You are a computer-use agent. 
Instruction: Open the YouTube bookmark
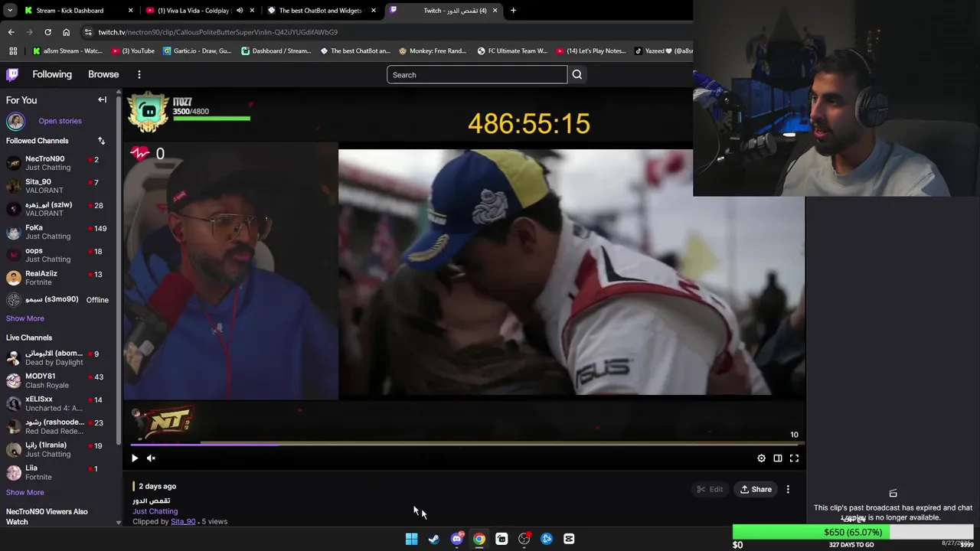pyautogui.click(x=132, y=51)
